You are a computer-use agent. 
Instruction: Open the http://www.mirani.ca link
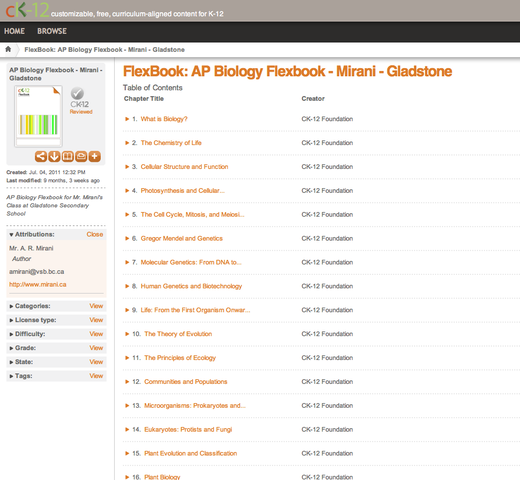[38, 284]
